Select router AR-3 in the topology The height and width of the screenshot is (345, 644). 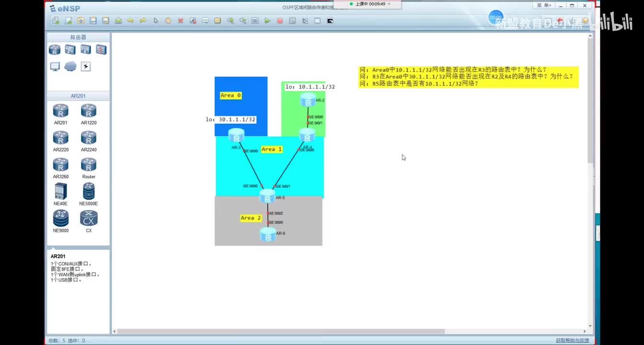click(x=236, y=135)
